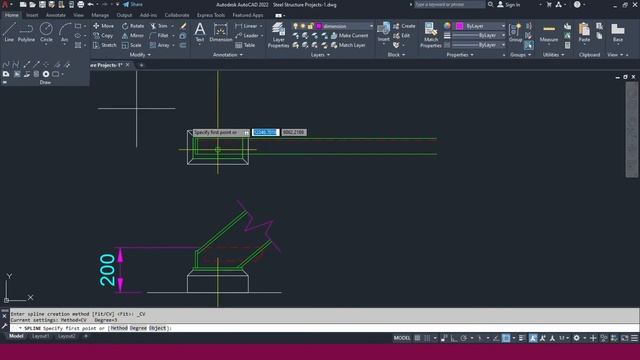This screenshot has height=360, width=640.
Task: Expand the Block panel
Action: pyautogui.click(x=396, y=55)
